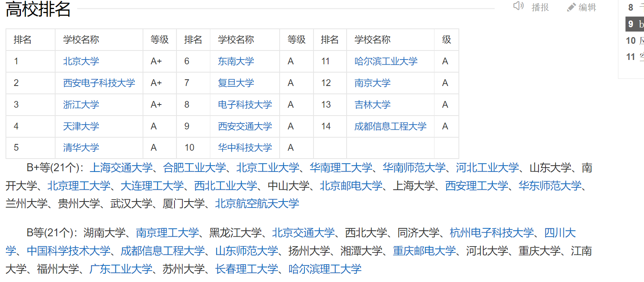Select sidebar catalog item number 8
This screenshot has height=282, width=644.
pos(635,7)
